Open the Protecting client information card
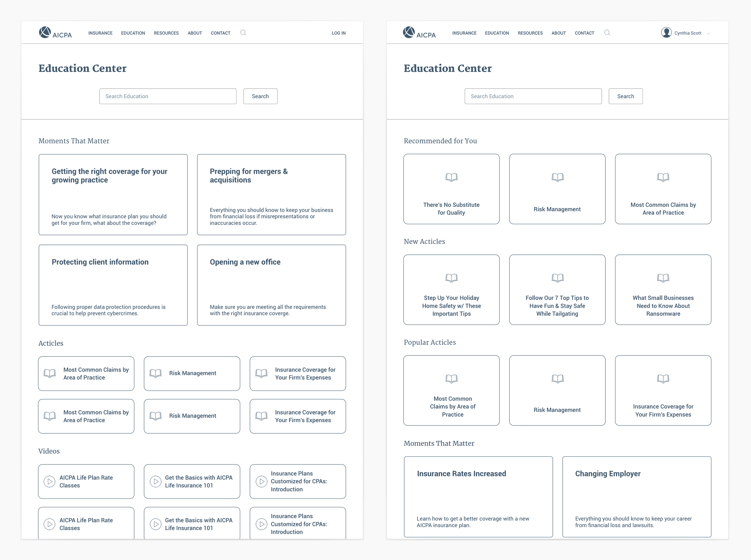 click(x=113, y=285)
